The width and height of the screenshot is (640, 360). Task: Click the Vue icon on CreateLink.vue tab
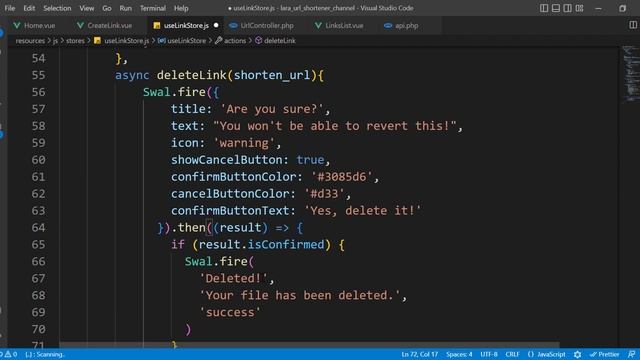click(80, 25)
